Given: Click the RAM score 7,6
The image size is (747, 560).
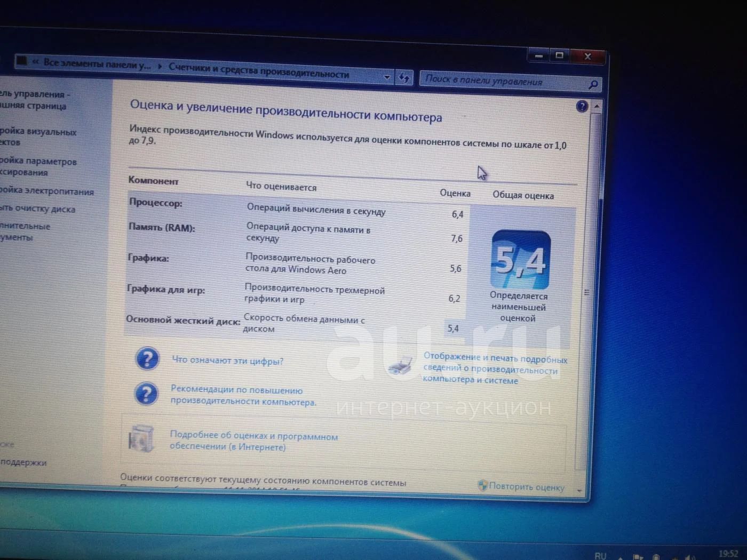Looking at the screenshot, I should [457, 238].
